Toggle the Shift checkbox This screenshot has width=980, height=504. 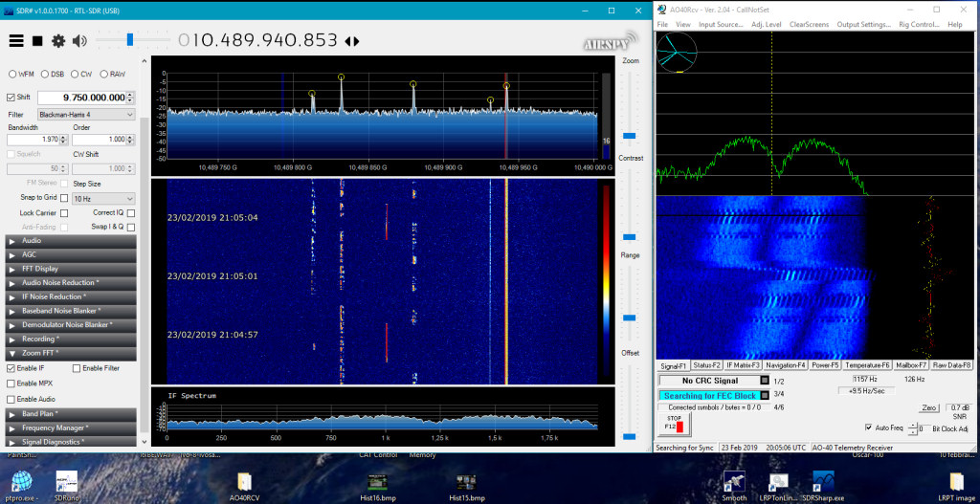tap(11, 98)
